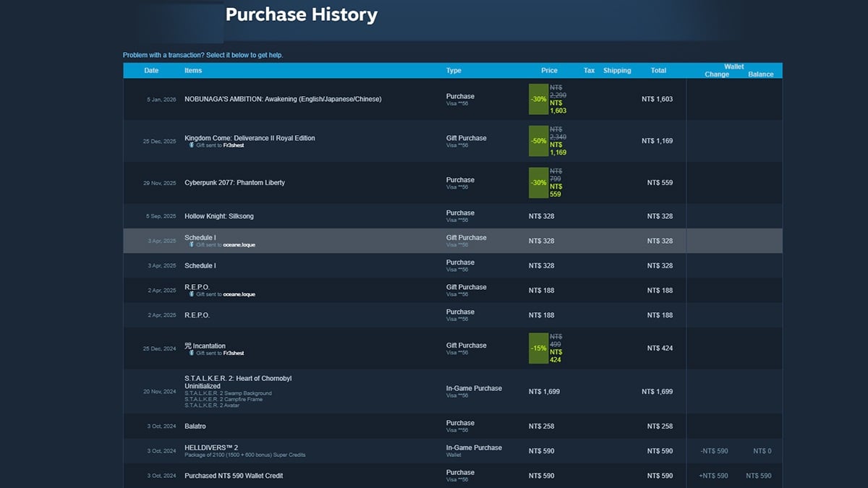Click recipient name Fr3shest under Kingdom Come
The height and width of the screenshot is (488, 868).
[x=234, y=145]
